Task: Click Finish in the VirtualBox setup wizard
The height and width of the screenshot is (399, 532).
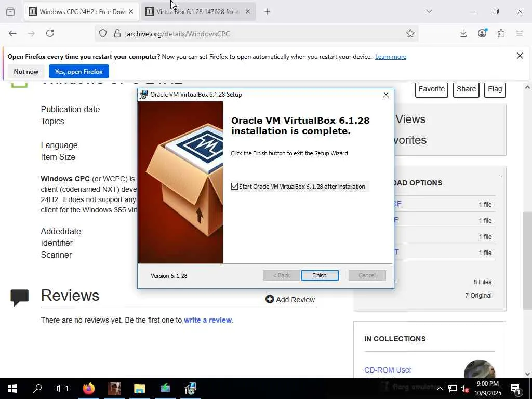Action: [320, 275]
